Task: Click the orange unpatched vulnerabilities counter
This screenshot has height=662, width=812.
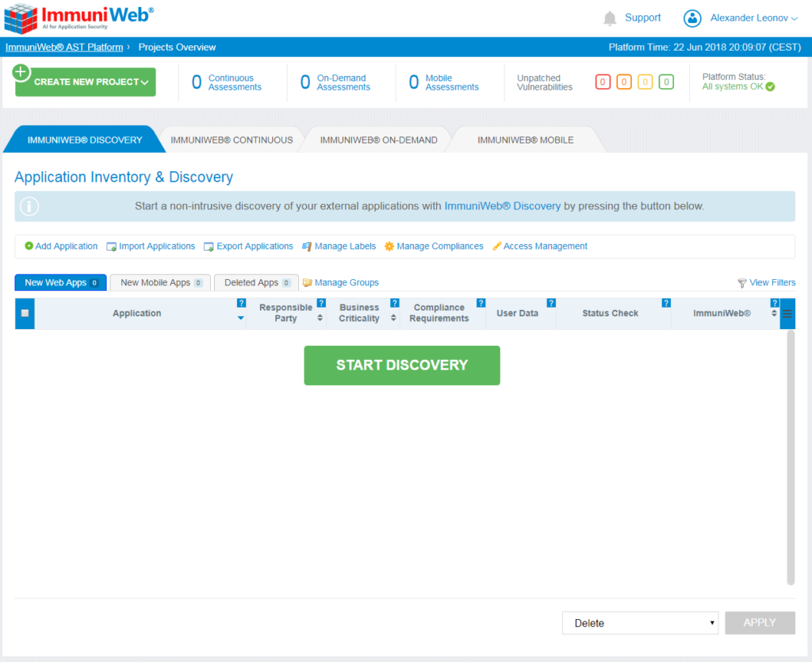Action: pos(624,82)
